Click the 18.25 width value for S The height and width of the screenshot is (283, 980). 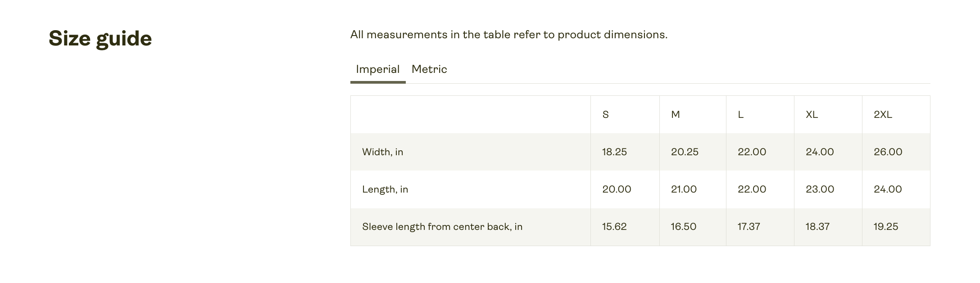coord(614,152)
